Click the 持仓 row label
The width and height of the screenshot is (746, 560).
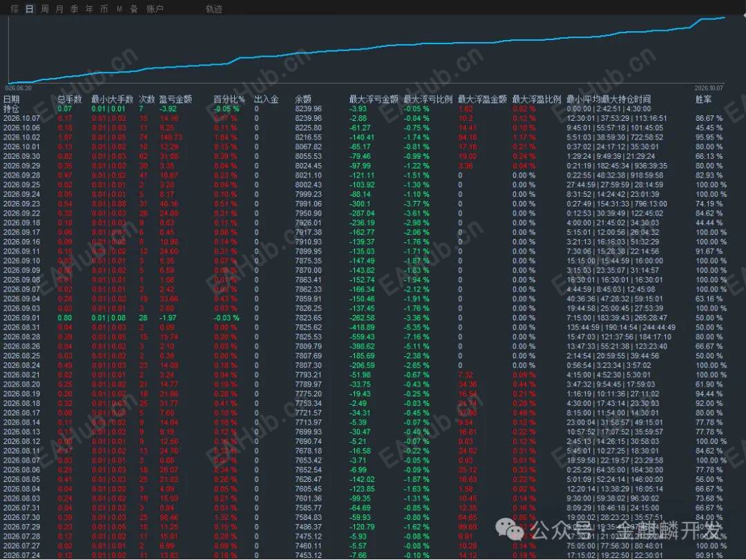(x=12, y=108)
